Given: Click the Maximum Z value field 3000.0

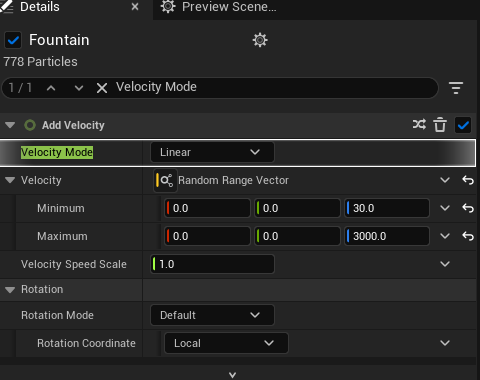Looking at the screenshot, I should click(x=387, y=236).
